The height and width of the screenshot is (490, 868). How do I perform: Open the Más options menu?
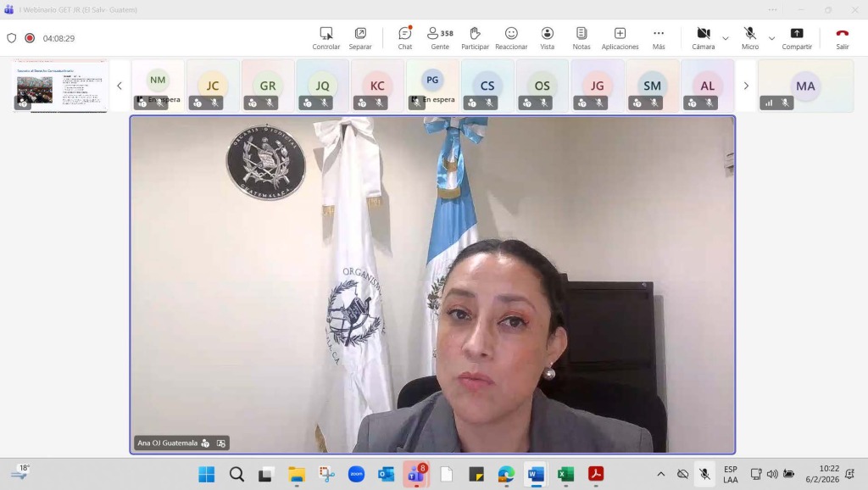[659, 34]
